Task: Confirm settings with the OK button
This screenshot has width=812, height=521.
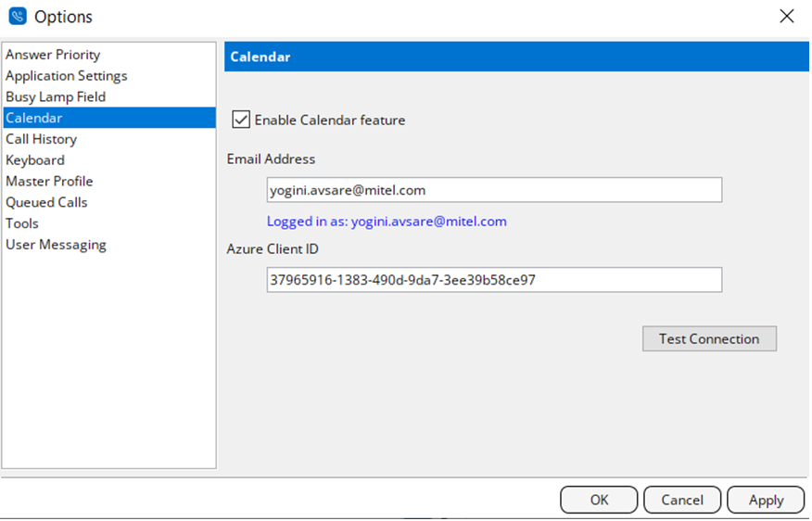Action: pos(599,500)
